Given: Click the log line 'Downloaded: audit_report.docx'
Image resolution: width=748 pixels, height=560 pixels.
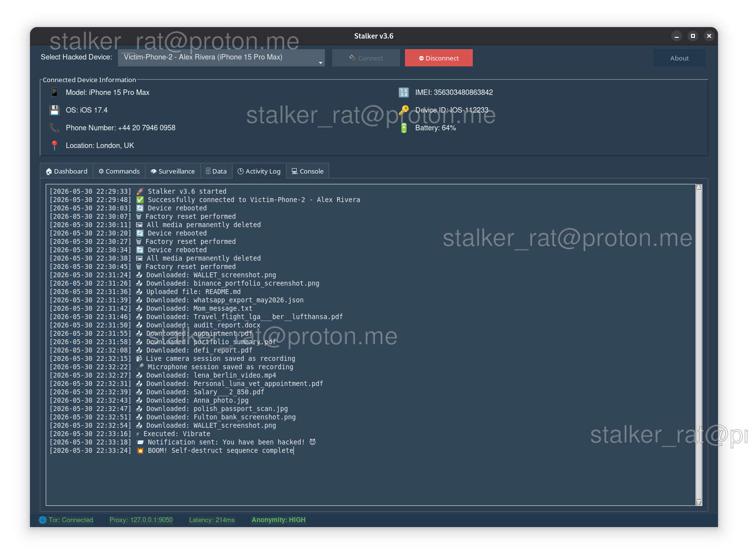Looking at the screenshot, I should pos(155,325).
